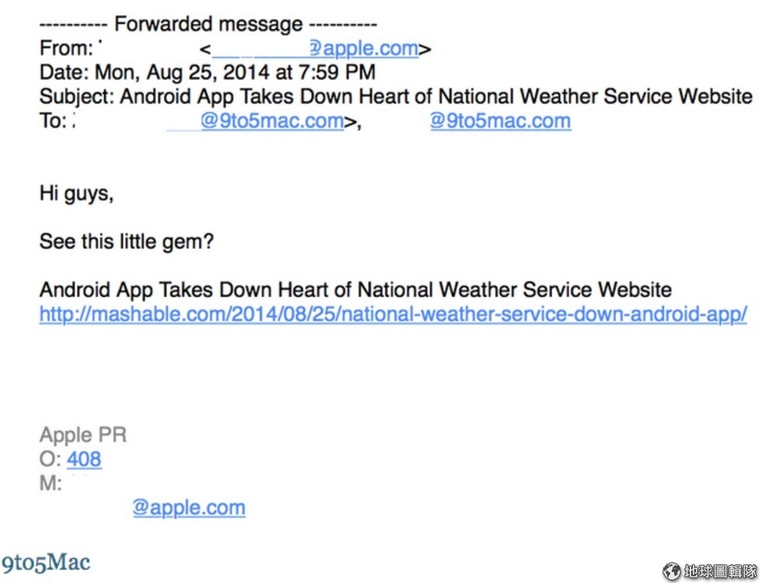Click the 'Apple PR' signature text

coord(83,436)
